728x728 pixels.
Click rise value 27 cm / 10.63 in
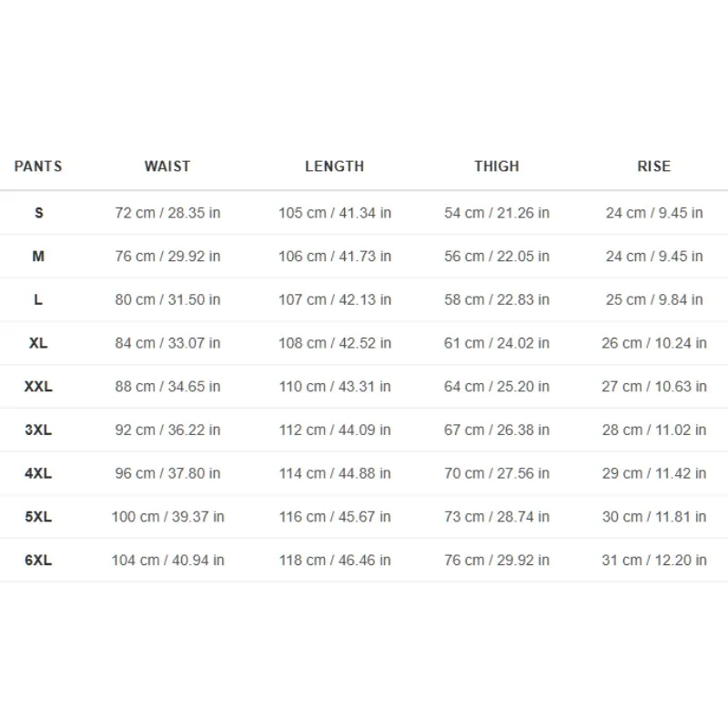coord(654,387)
